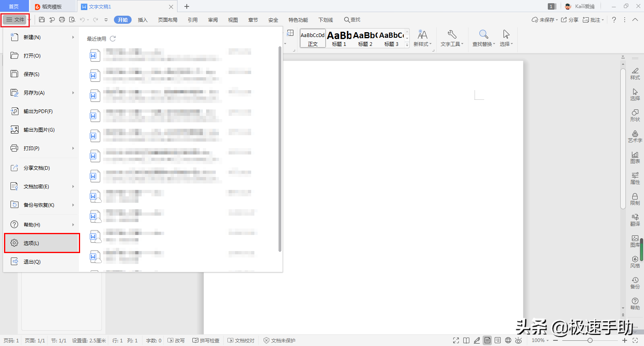This screenshot has height=346, width=644.
Task: Open the 新样式 dropdown
Action: coord(422,39)
